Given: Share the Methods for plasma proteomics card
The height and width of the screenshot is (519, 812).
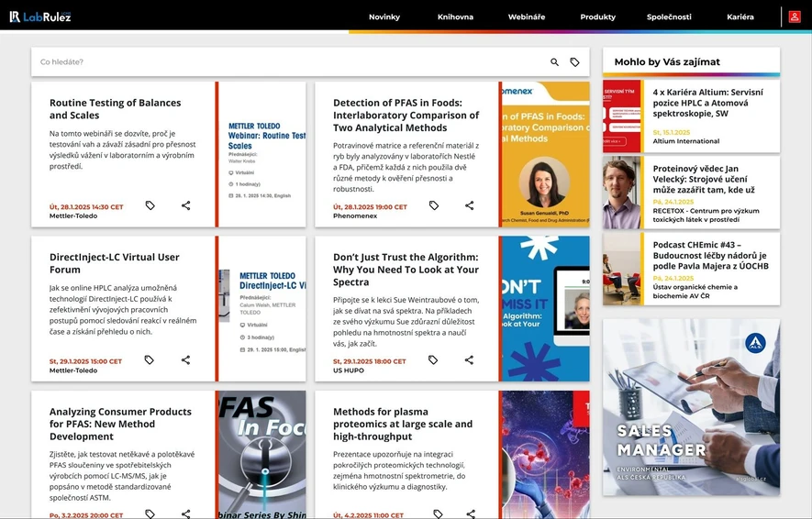Looking at the screenshot, I should click(471, 513).
